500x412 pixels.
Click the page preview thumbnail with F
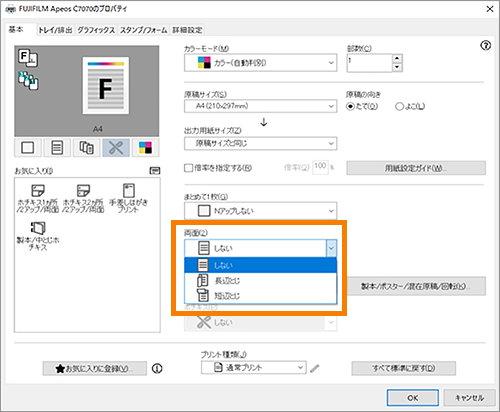[106, 86]
